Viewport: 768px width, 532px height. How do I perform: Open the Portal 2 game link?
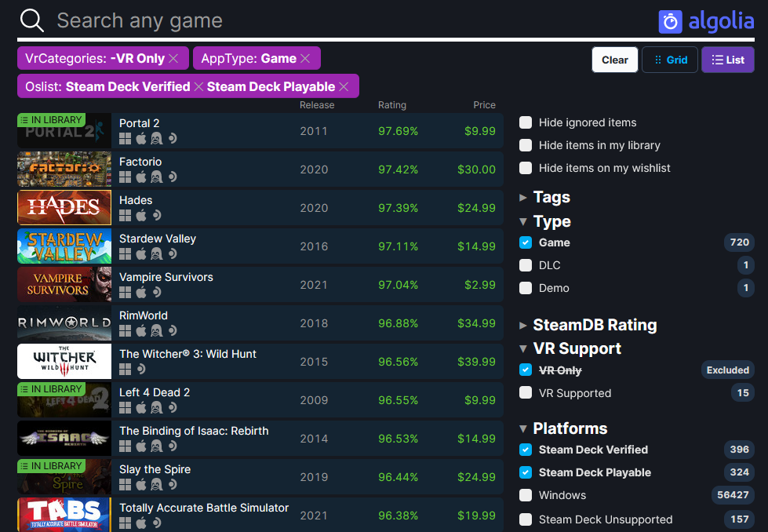(x=139, y=123)
